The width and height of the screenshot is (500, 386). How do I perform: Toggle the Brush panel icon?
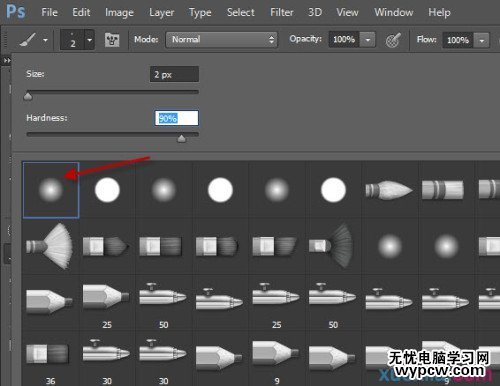point(112,40)
